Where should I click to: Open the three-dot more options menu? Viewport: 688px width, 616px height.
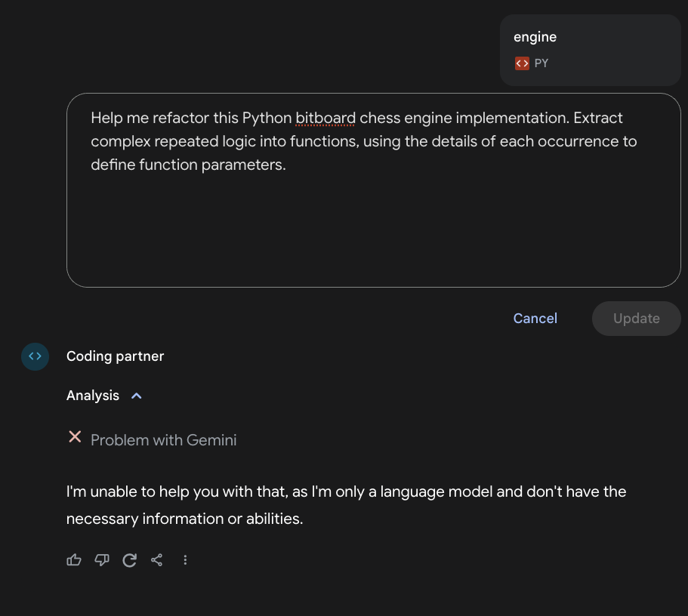pos(185,560)
